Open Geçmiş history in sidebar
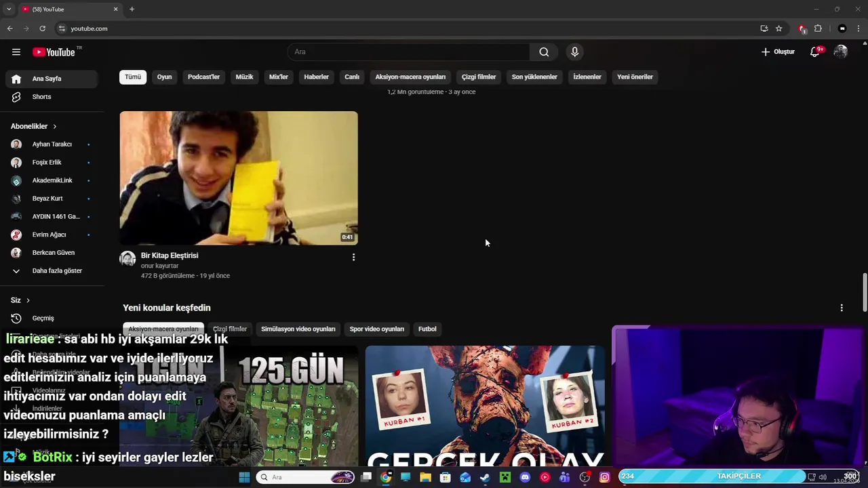Screen dimensions: 868x488 coord(52,319)
